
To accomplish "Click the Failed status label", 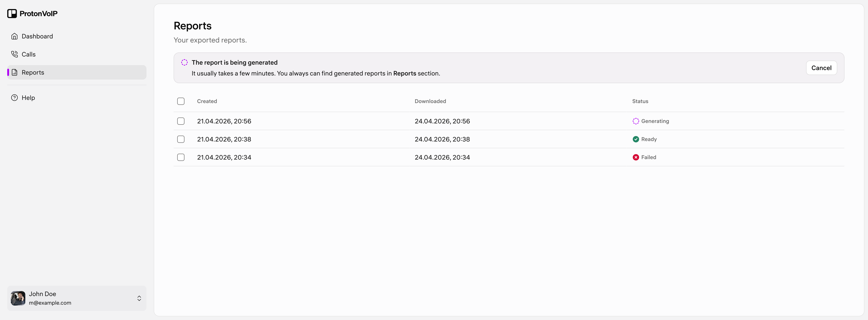I will pyautogui.click(x=648, y=157).
